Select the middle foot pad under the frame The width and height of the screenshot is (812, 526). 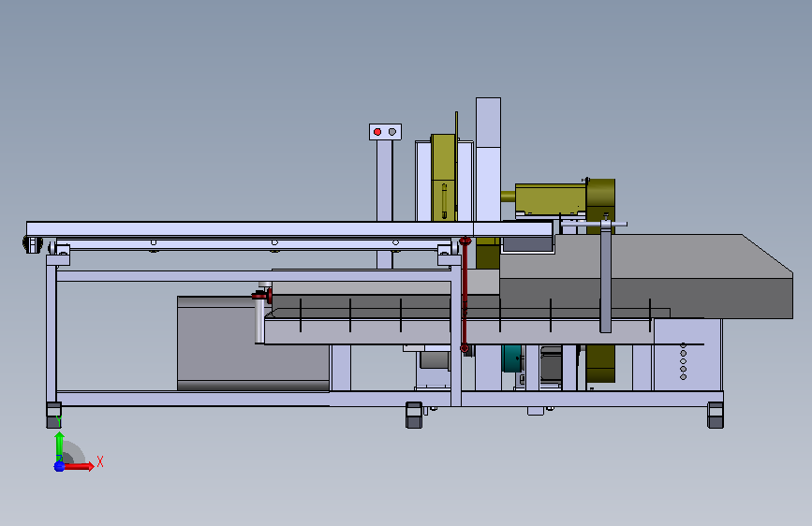point(414,416)
